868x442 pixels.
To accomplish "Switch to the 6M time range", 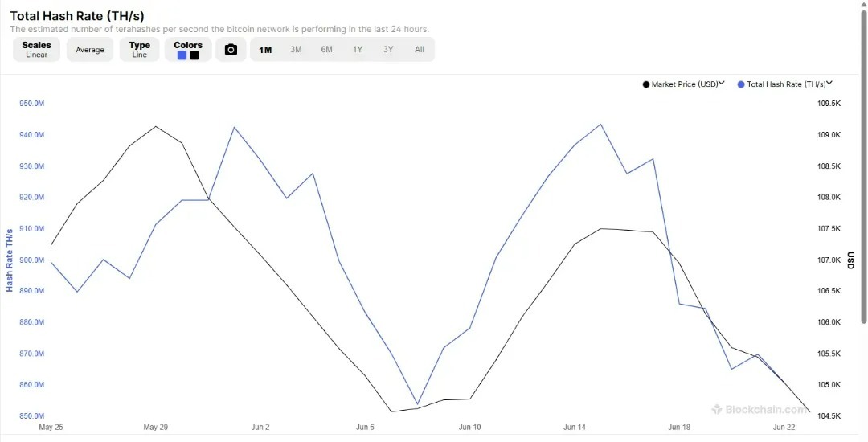I will (x=326, y=50).
